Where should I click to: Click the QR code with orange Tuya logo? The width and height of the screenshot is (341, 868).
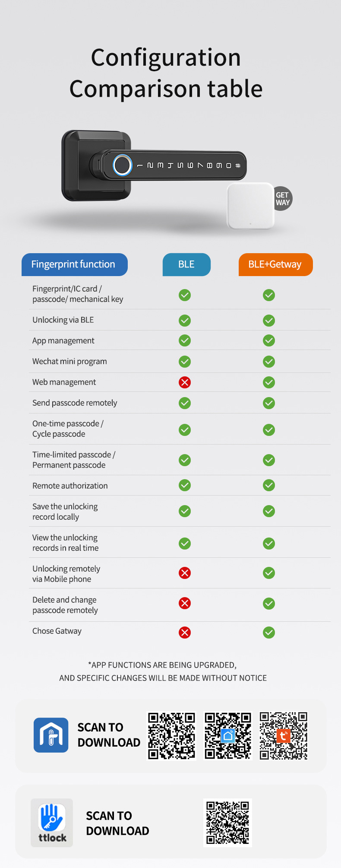click(284, 735)
